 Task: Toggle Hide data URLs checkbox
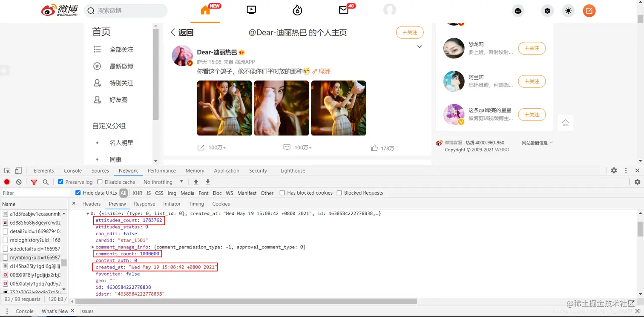click(x=78, y=193)
